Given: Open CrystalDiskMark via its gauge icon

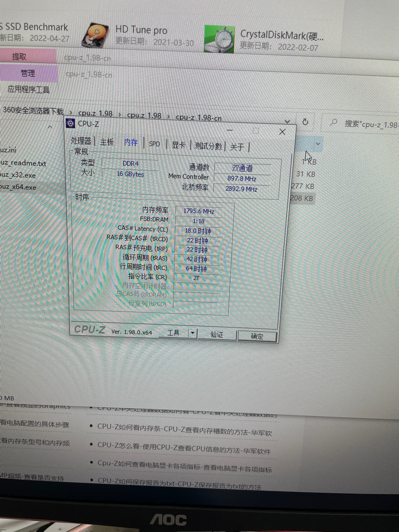Looking at the screenshot, I should tap(219, 37).
